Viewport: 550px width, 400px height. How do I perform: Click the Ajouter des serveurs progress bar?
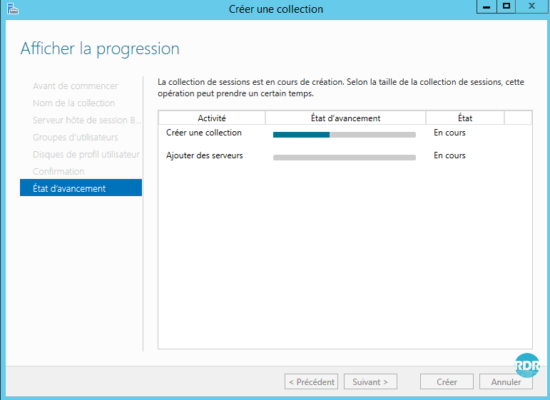[x=344, y=158]
